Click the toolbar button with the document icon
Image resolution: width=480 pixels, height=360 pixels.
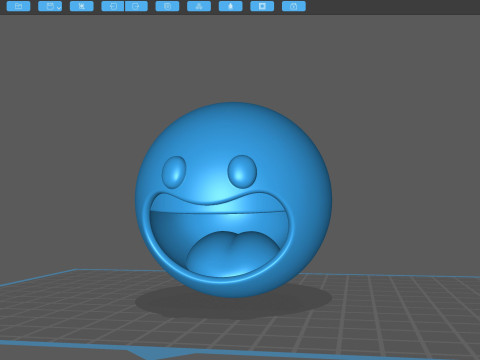tap(167, 6)
